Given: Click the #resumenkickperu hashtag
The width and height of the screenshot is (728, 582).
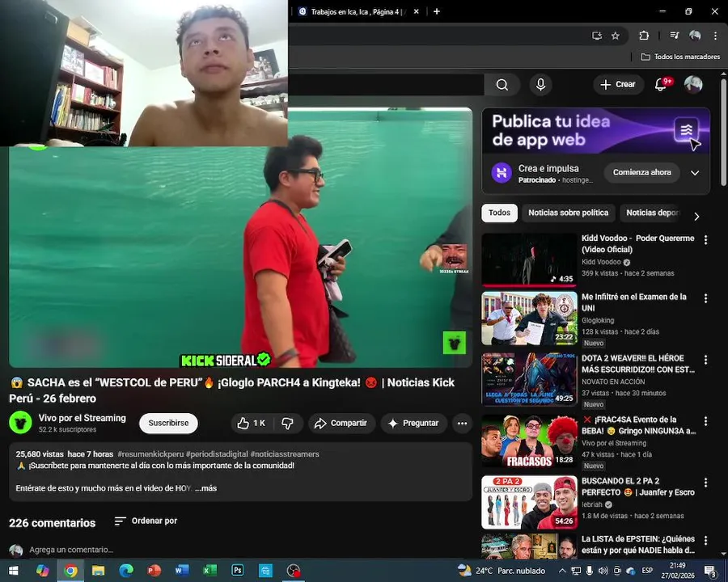Looking at the screenshot, I should pos(150,454).
